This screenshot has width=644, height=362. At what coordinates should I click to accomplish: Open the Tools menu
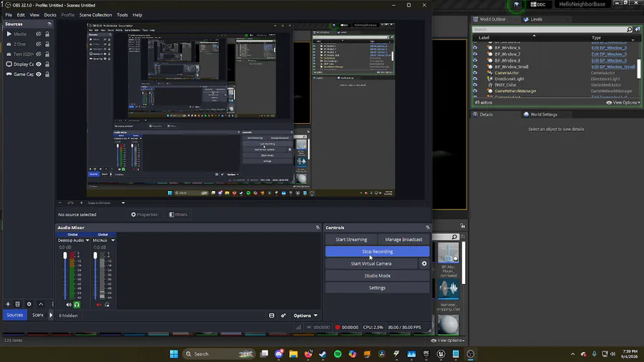(122, 15)
